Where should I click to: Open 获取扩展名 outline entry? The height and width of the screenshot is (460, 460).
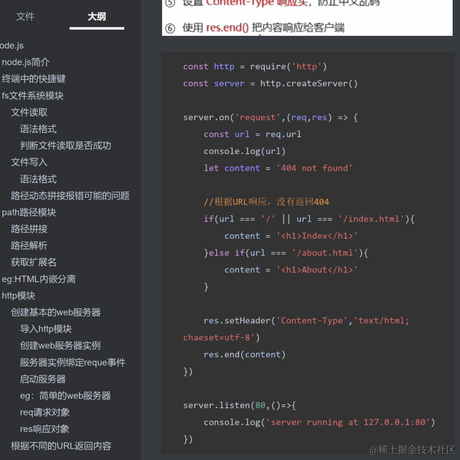(34, 262)
